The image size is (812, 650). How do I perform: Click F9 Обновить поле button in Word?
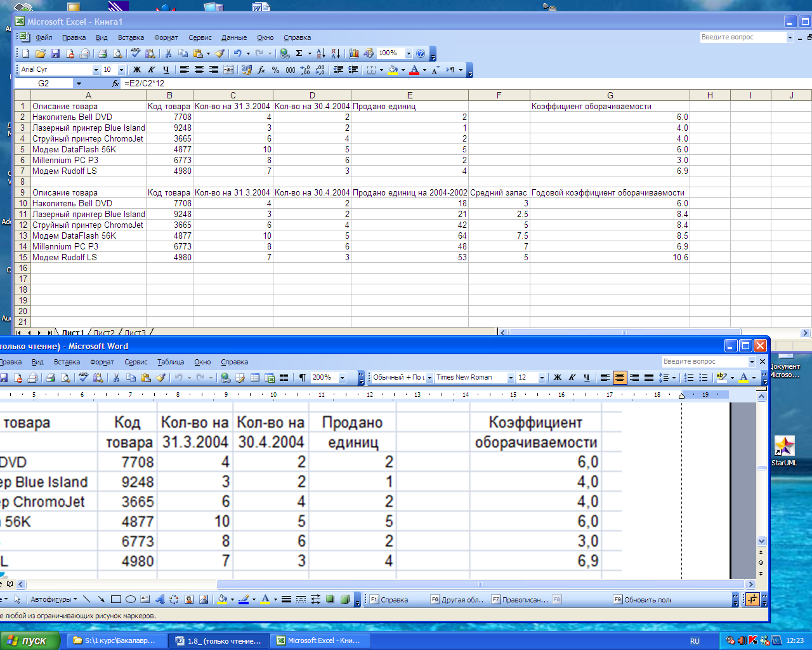point(643,599)
